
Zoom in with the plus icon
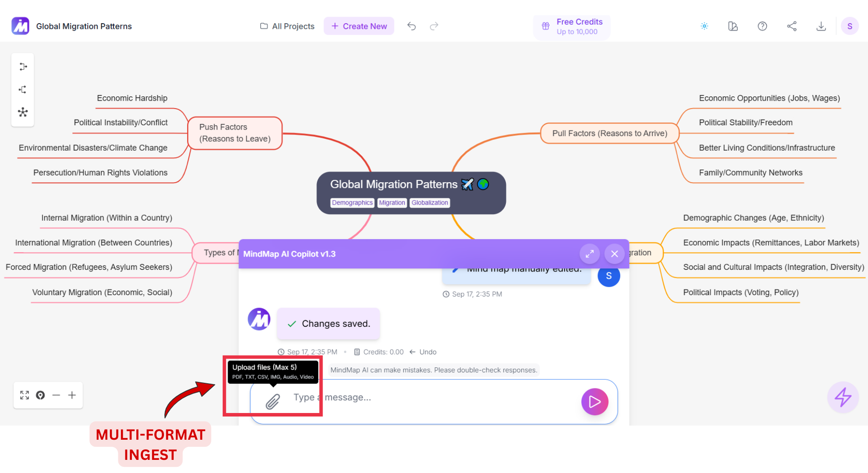click(72, 395)
